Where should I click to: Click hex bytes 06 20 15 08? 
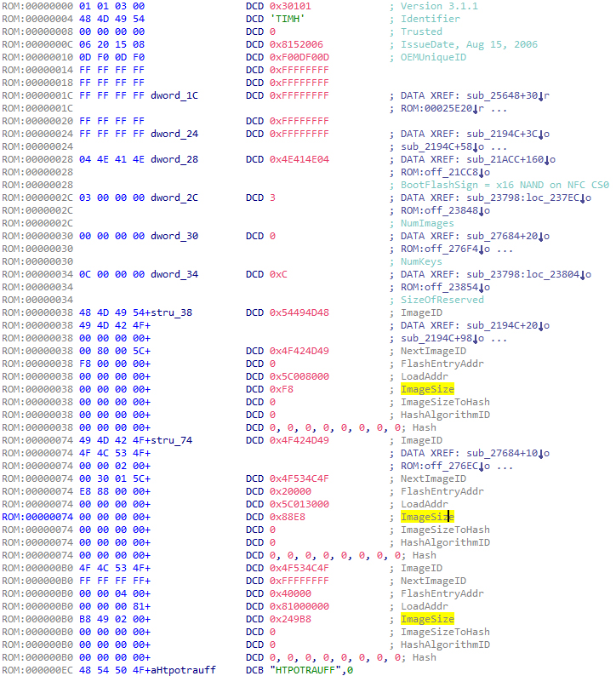112,44
